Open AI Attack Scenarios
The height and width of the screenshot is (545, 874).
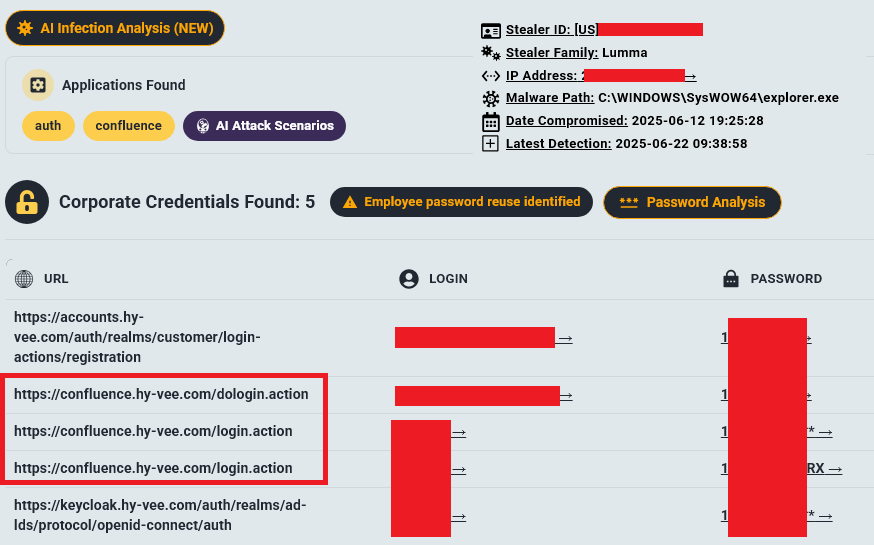(x=264, y=126)
